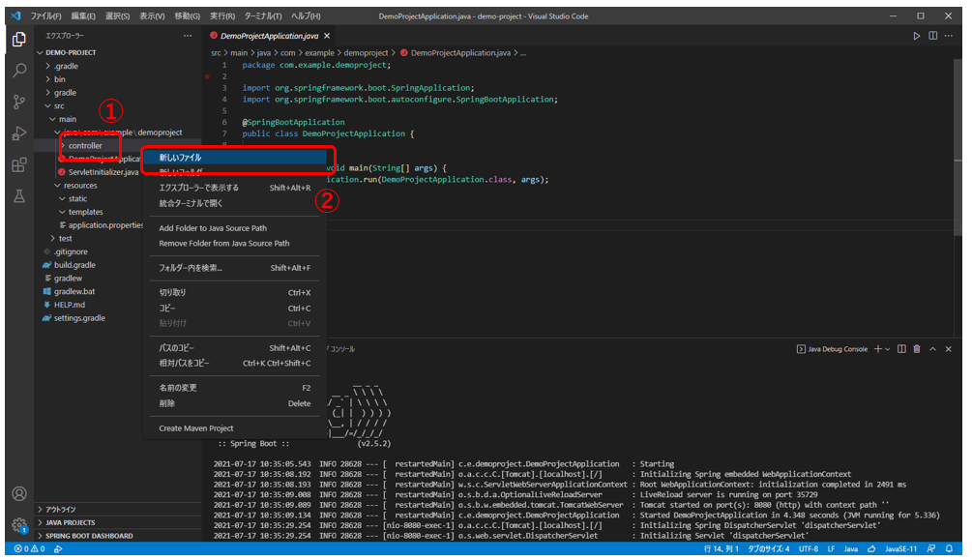
Task: Open the 編集(E) menu
Action: [83, 16]
